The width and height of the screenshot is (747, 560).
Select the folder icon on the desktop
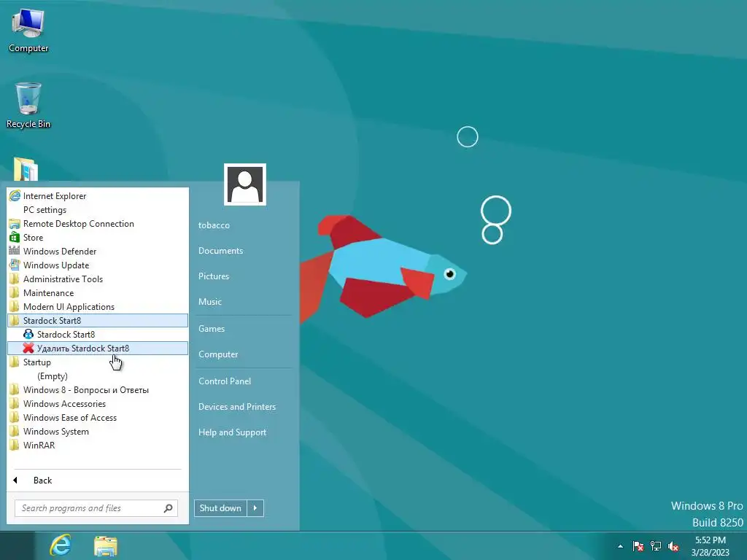26,169
